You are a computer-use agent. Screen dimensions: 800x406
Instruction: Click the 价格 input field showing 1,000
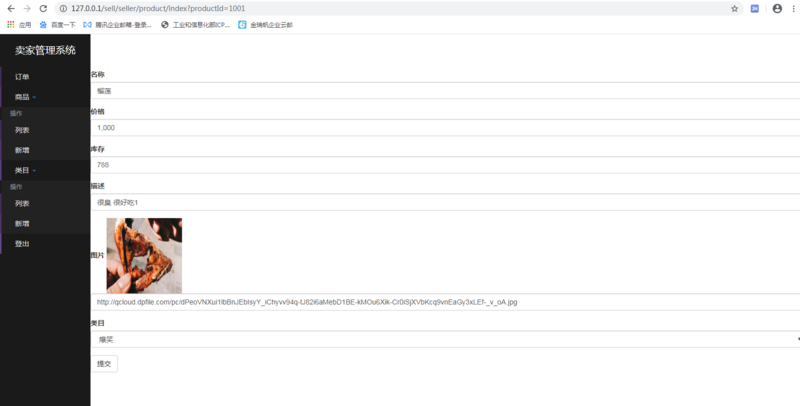(x=445, y=128)
